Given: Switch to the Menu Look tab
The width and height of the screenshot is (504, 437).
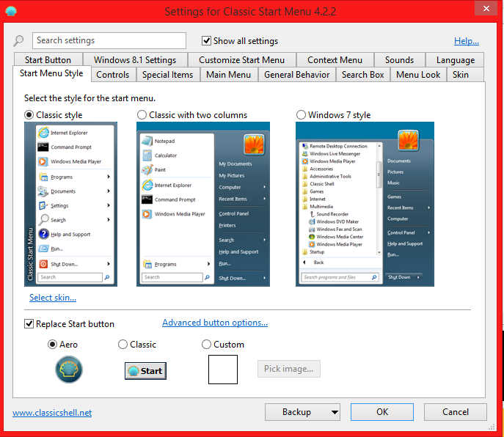Looking at the screenshot, I should click(x=418, y=75).
